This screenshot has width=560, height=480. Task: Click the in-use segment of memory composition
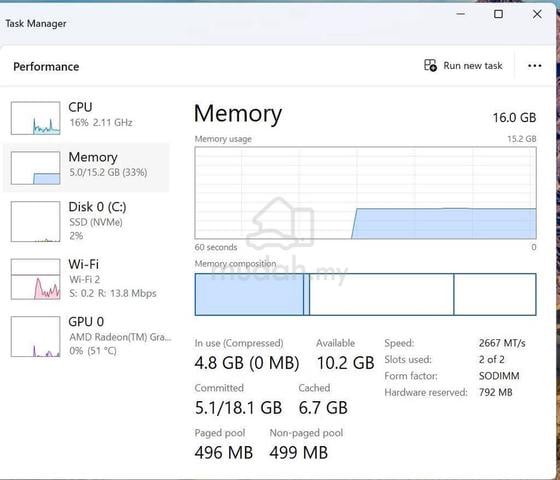click(249, 294)
